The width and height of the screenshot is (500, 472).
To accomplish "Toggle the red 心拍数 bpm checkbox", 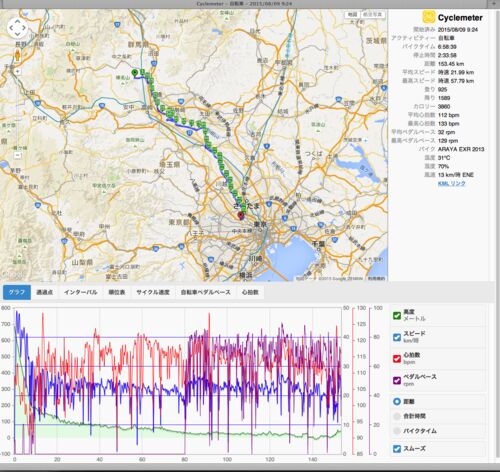I will 397,359.
